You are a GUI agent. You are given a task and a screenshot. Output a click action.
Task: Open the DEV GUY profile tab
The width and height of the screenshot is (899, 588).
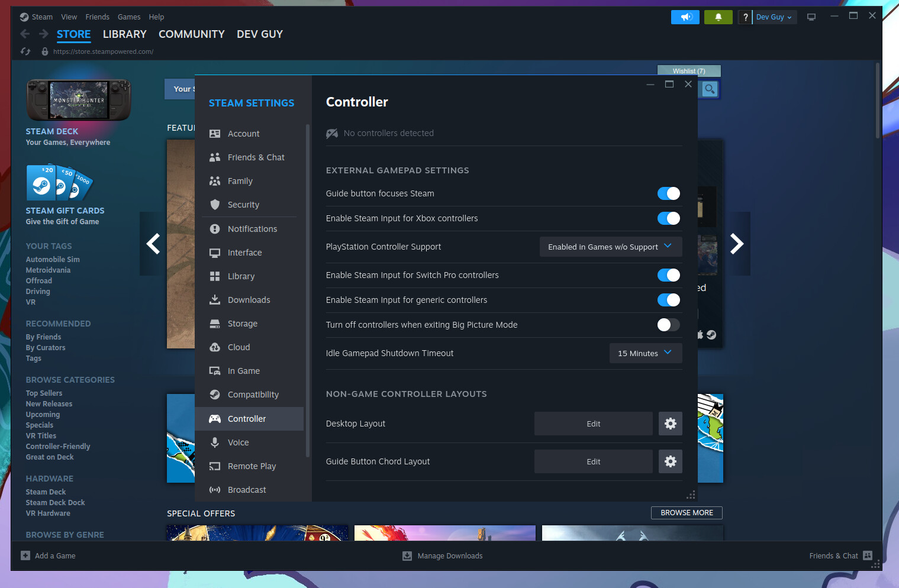(260, 34)
